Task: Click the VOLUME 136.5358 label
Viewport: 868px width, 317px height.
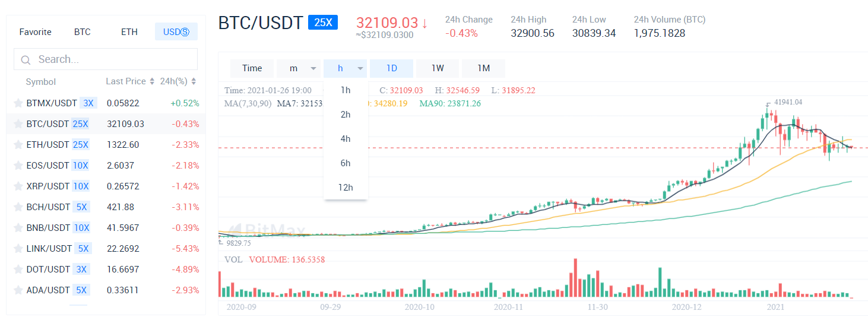Action: pos(287,259)
